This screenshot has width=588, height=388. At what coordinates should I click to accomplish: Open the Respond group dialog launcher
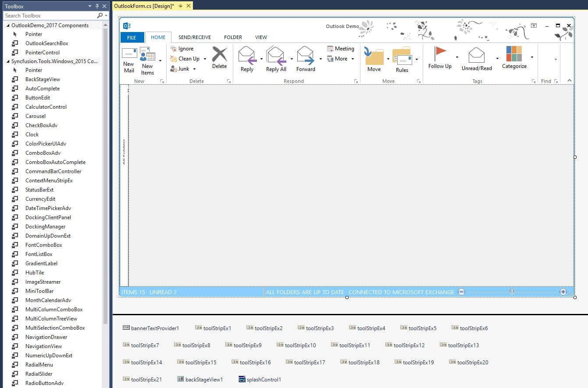pyautogui.click(x=356, y=81)
